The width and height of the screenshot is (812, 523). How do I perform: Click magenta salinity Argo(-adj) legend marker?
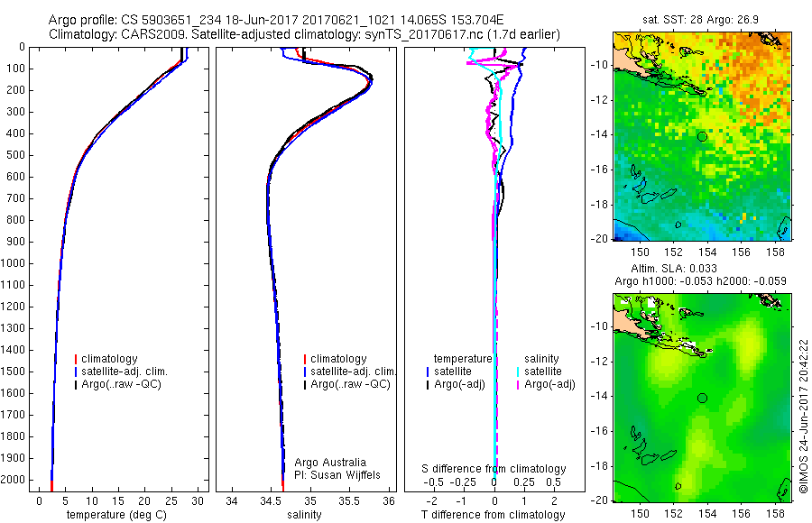[518, 385]
